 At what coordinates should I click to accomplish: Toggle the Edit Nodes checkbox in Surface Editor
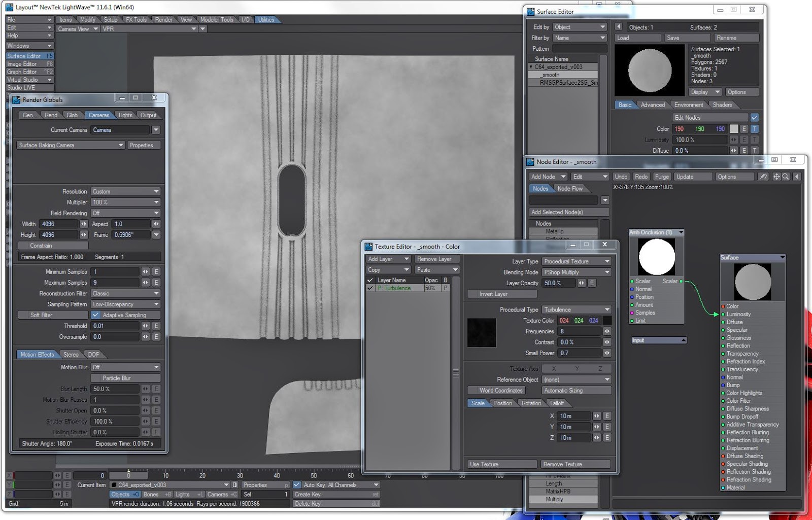click(x=755, y=118)
